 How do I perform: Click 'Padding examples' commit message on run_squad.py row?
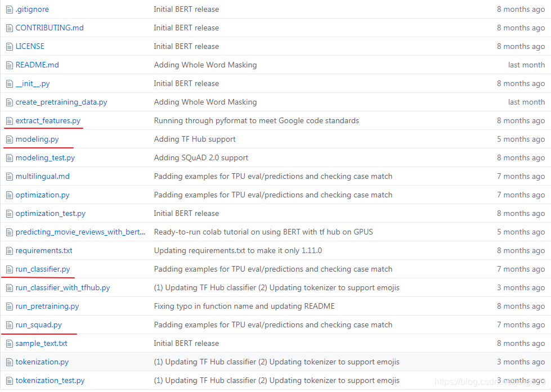coord(273,325)
